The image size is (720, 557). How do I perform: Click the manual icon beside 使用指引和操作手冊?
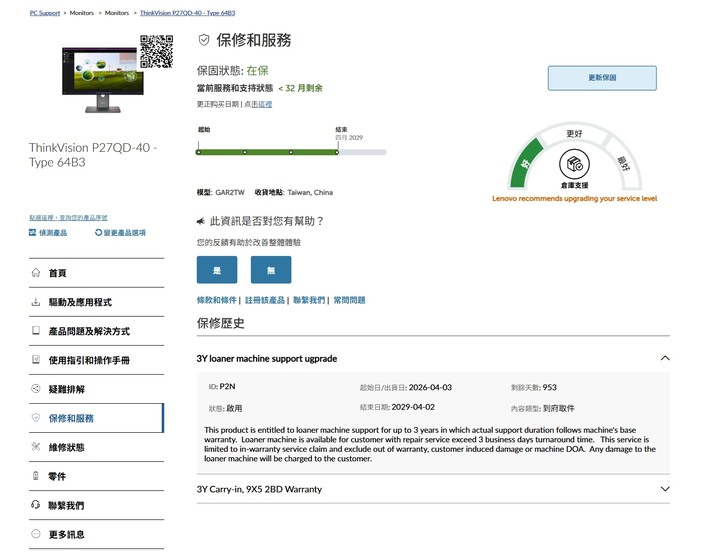(36, 360)
